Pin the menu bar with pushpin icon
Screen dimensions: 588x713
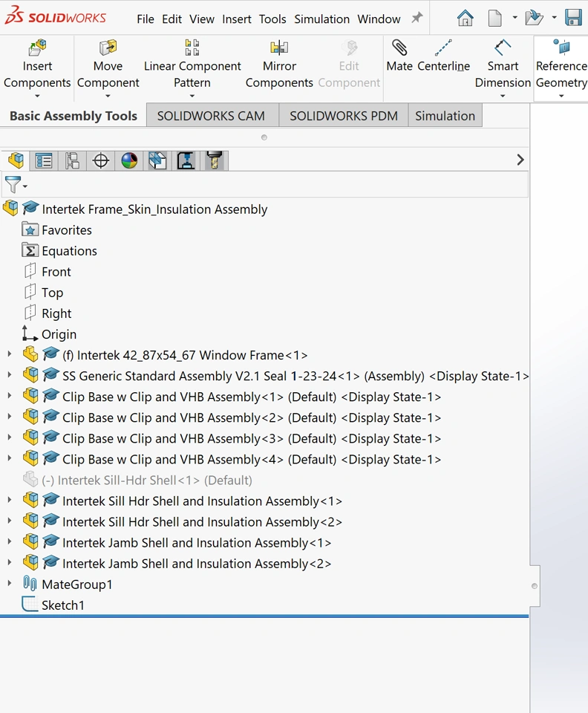click(416, 18)
